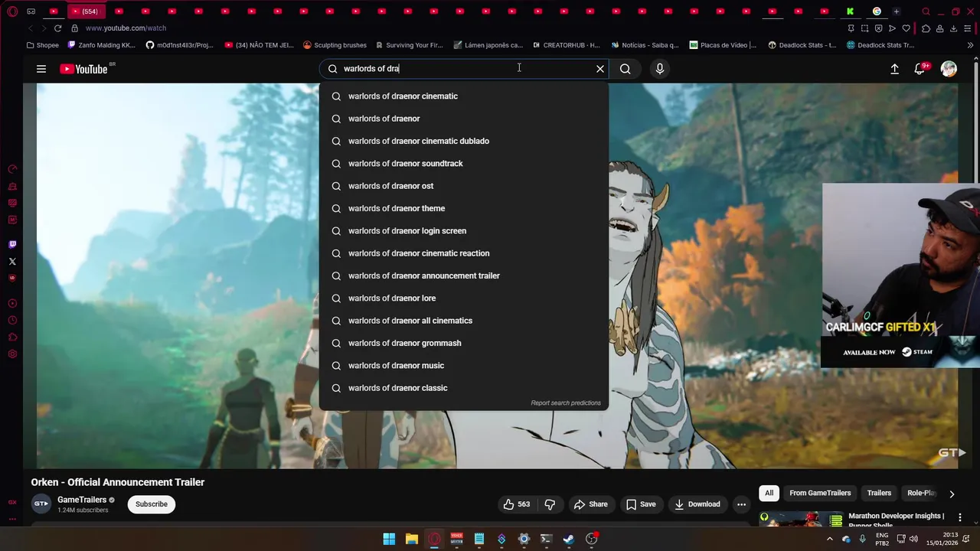Show hidden system tray icons

point(829,540)
